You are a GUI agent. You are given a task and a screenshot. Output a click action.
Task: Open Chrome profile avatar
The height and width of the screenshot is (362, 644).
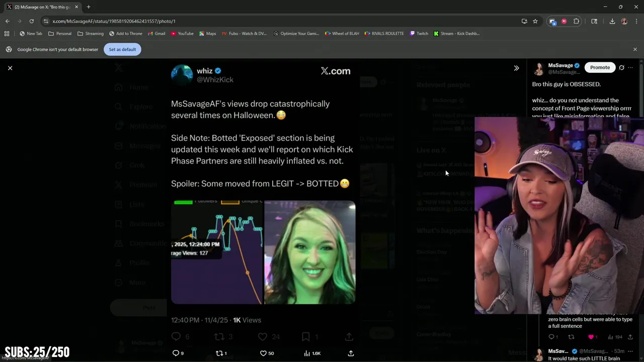624,21
